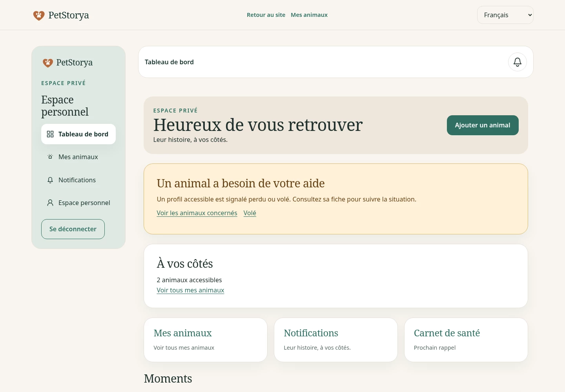565x392 pixels.
Task: Open the Notifications card
Action: pyautogui.click(x=336, y=340)
